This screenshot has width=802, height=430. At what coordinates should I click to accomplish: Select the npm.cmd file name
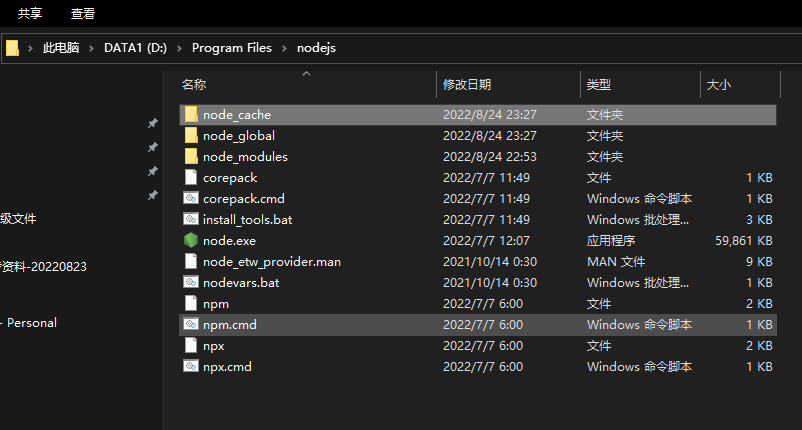point(230,325)
